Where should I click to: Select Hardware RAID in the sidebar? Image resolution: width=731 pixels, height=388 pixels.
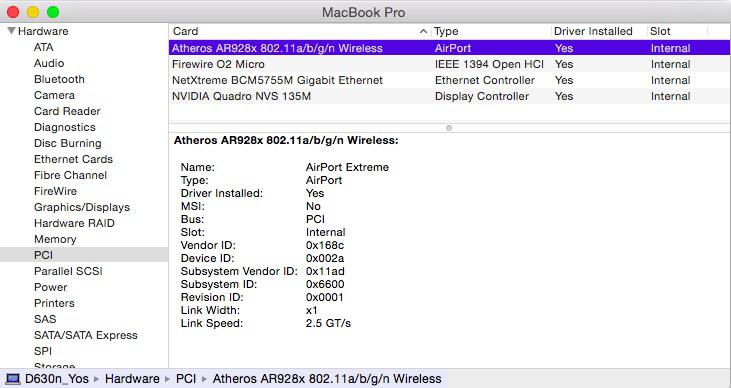(74, 223)
